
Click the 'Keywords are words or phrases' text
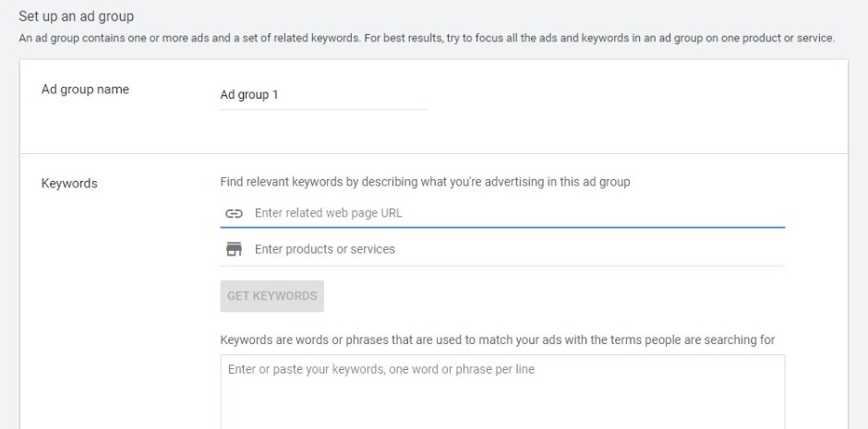[497, 340]
